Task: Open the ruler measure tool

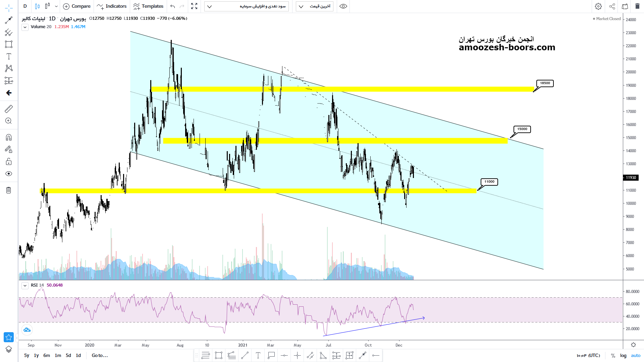Action: pos(9,109)
